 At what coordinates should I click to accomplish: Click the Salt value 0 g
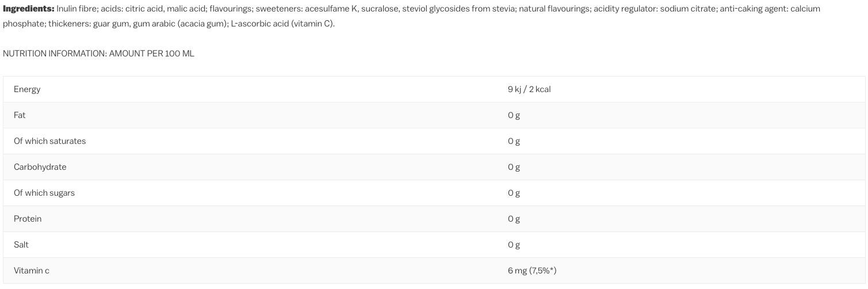514,245
